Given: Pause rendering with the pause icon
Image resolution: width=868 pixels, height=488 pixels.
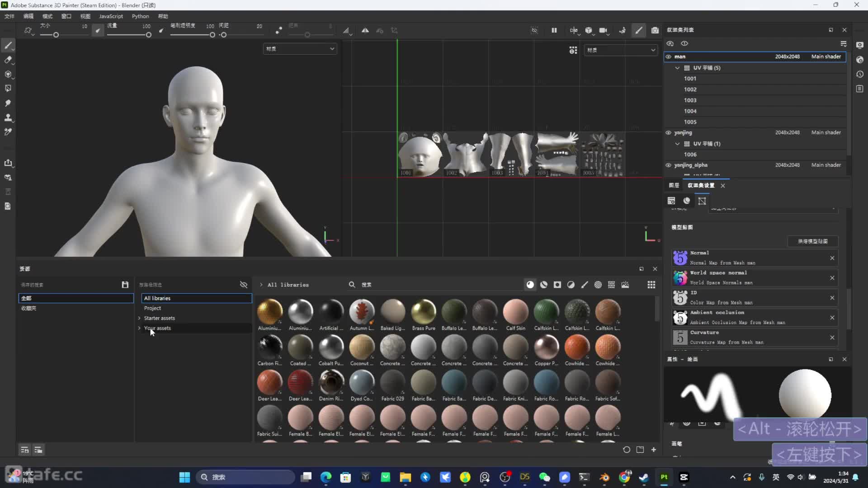Looking at the screenshot, I should click(x=554, y=30).
